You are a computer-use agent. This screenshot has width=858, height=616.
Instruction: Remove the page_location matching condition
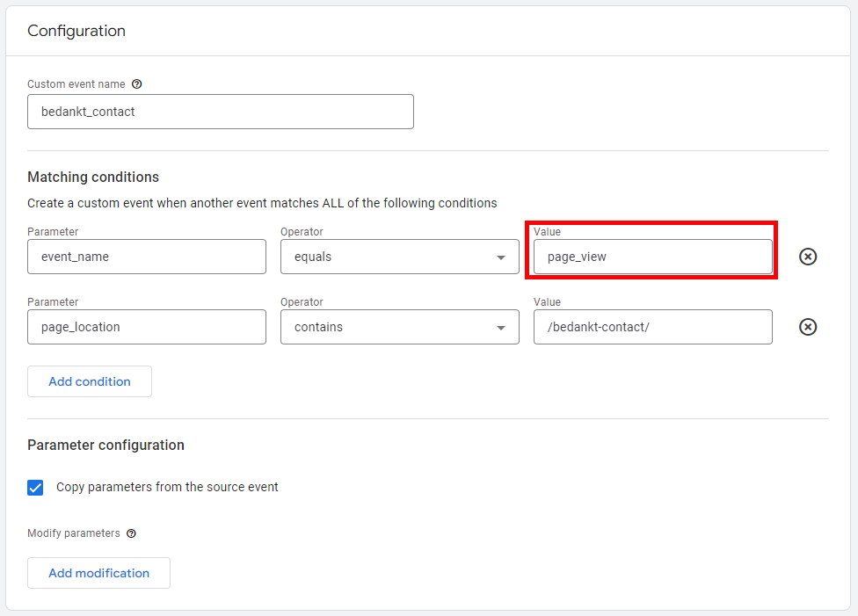[x=807, y=327]
